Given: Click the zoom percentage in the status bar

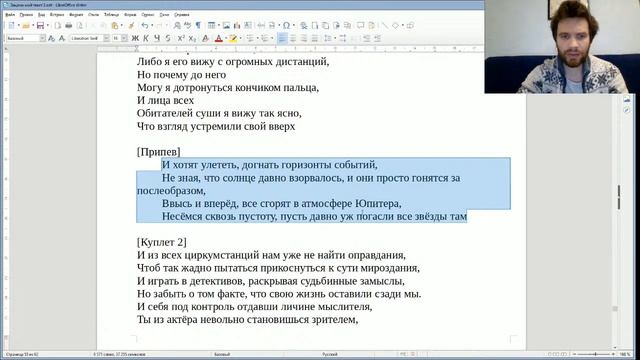Looking at the screenshot, I should coord(625,354).
